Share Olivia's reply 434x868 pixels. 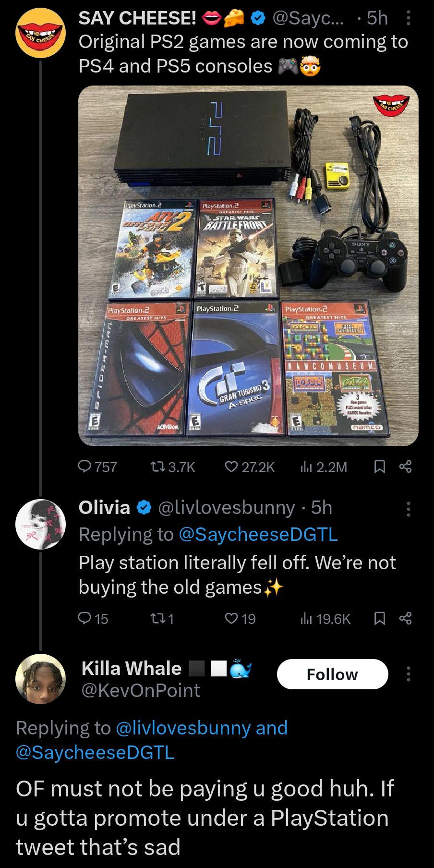click(x=406, y=619)
